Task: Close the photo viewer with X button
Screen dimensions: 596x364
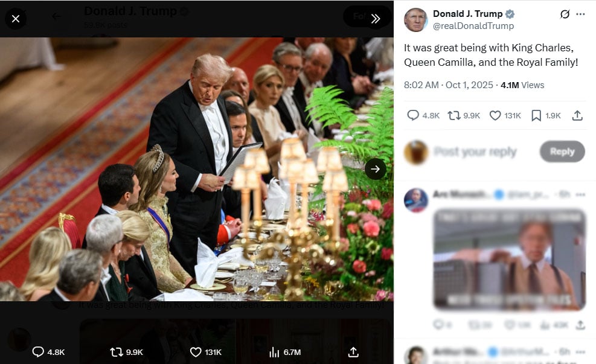Action: pos(16,19)
